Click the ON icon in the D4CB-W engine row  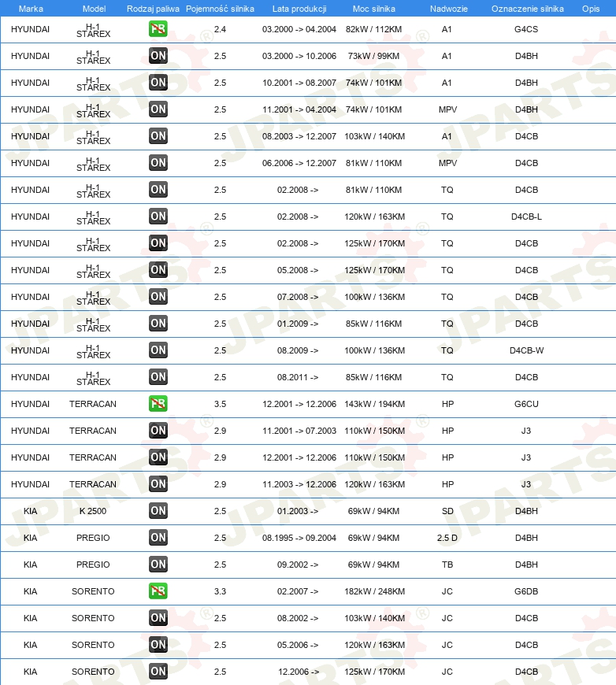[x=158, y=350]
